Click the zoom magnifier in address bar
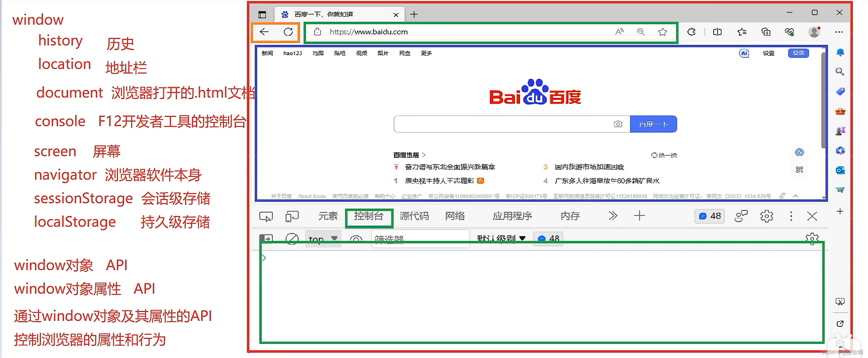The height and width of the screenshot is (358, 868). click(641, 32)
